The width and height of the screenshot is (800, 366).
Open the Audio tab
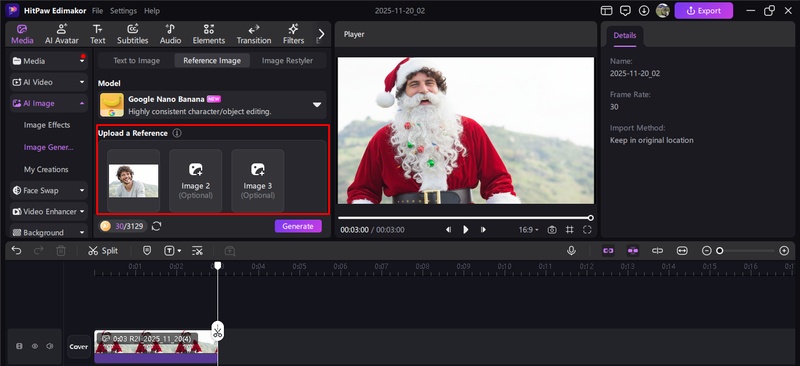[x=170, y=34]
